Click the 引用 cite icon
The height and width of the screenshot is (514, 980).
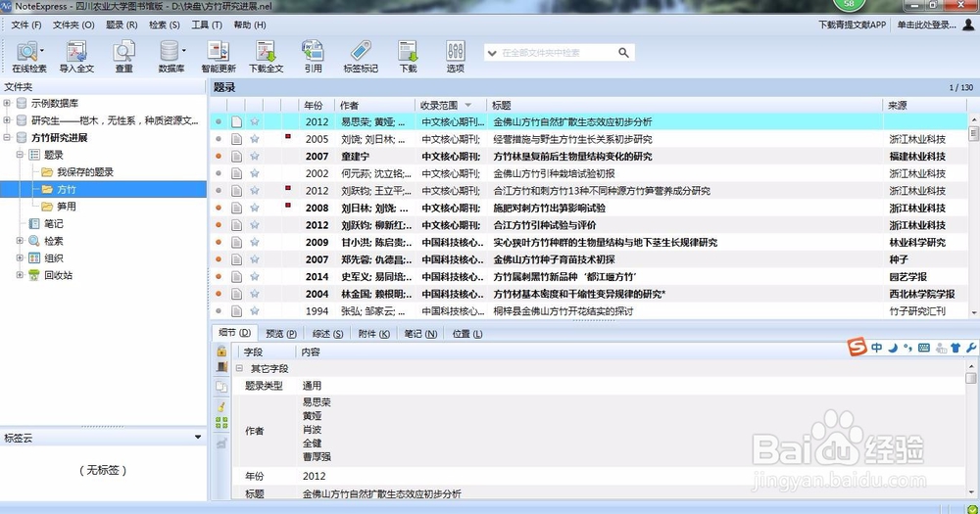313,57
